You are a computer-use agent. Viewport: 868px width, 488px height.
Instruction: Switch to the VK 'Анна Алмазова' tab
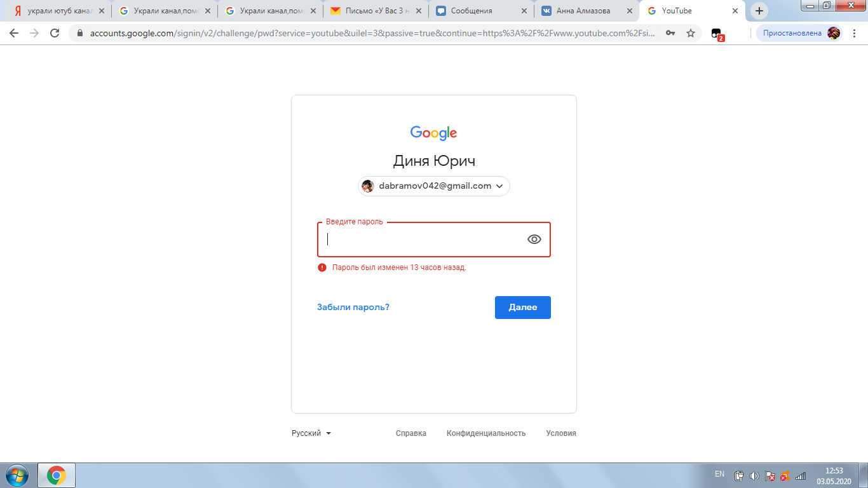[586, 11]
